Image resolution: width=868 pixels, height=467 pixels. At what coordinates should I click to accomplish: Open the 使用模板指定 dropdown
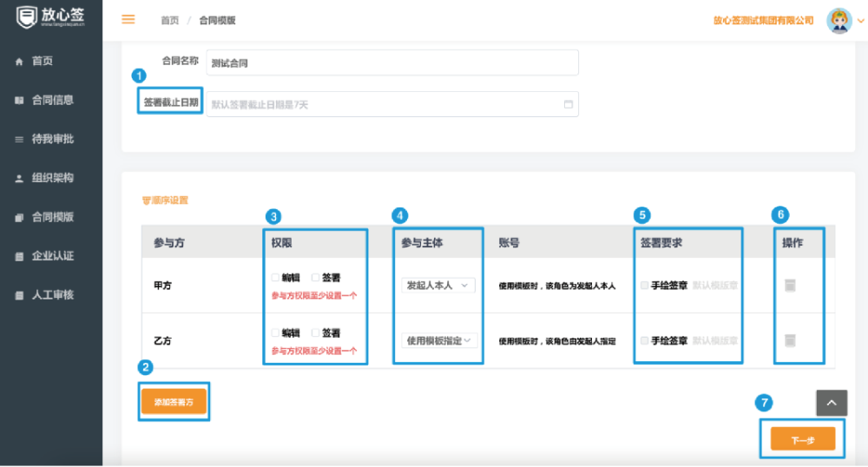click(x=437, y=340)
